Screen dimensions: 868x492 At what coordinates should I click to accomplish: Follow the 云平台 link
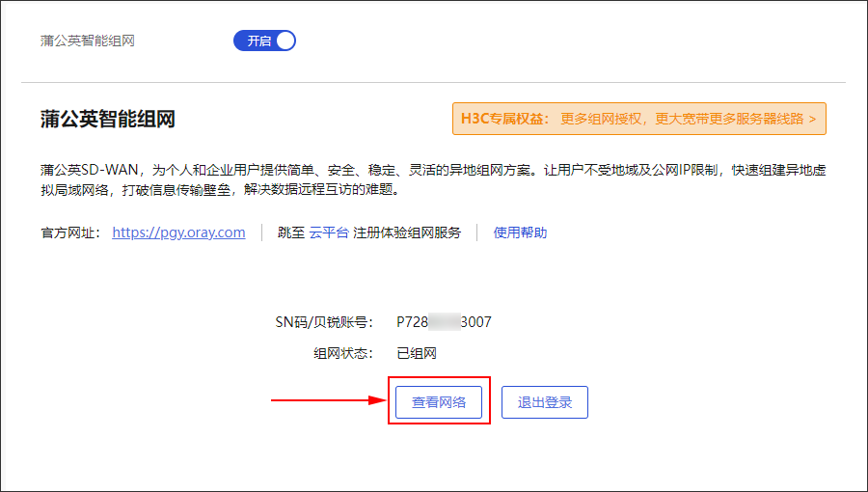click(x=329, y=232)
